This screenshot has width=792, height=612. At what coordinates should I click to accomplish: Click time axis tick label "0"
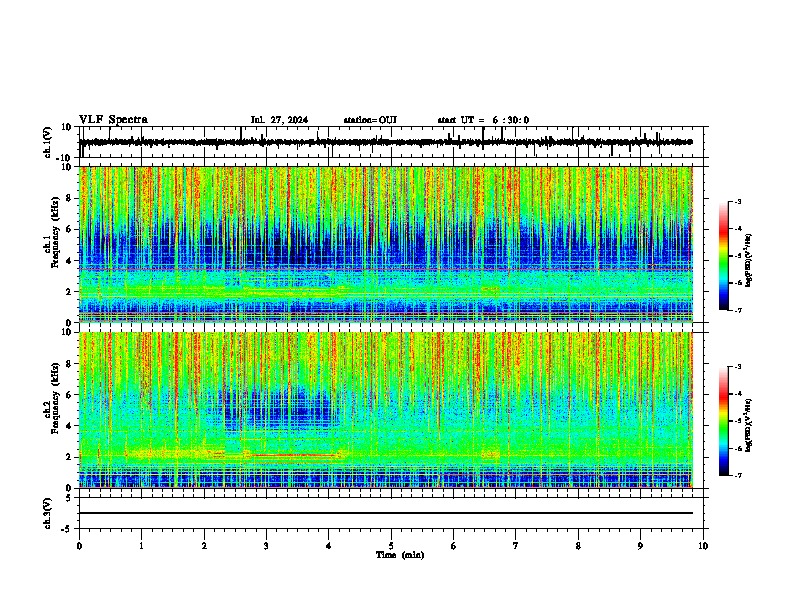[79, 546]
